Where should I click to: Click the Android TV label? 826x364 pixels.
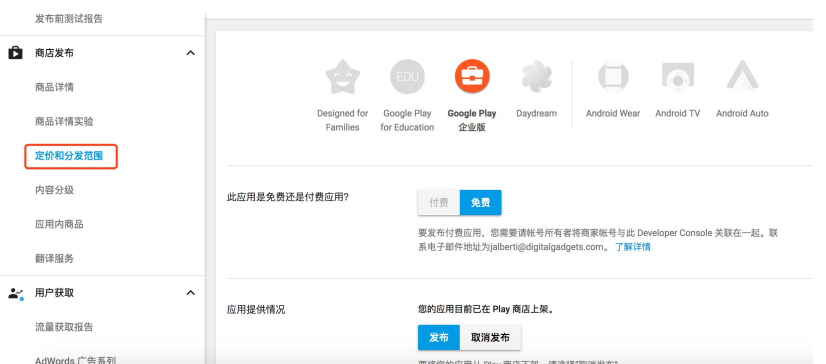tap(677, 113)
